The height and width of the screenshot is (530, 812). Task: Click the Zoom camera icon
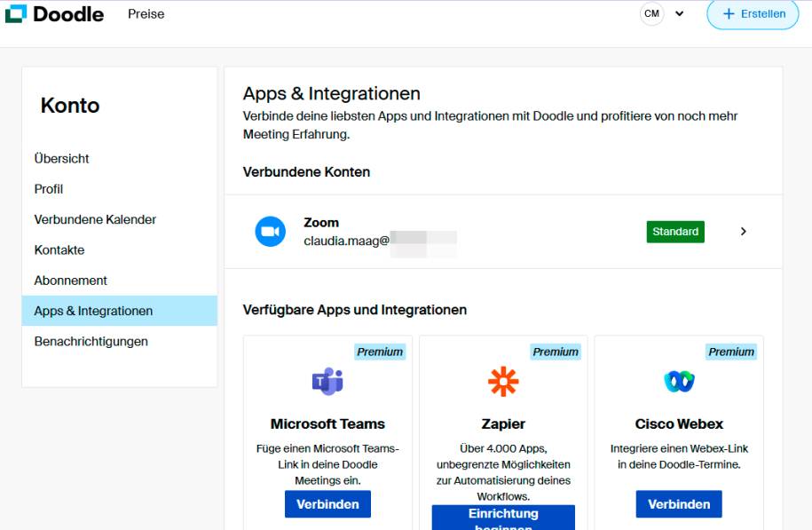click(x=271, y=231)
